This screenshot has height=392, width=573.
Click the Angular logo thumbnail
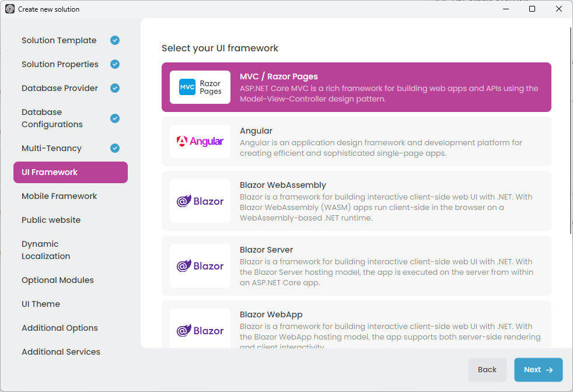coord(200,141)
